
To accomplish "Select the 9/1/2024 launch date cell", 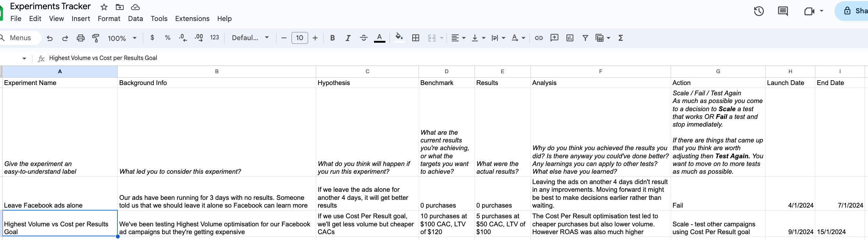I will point(790,223).
